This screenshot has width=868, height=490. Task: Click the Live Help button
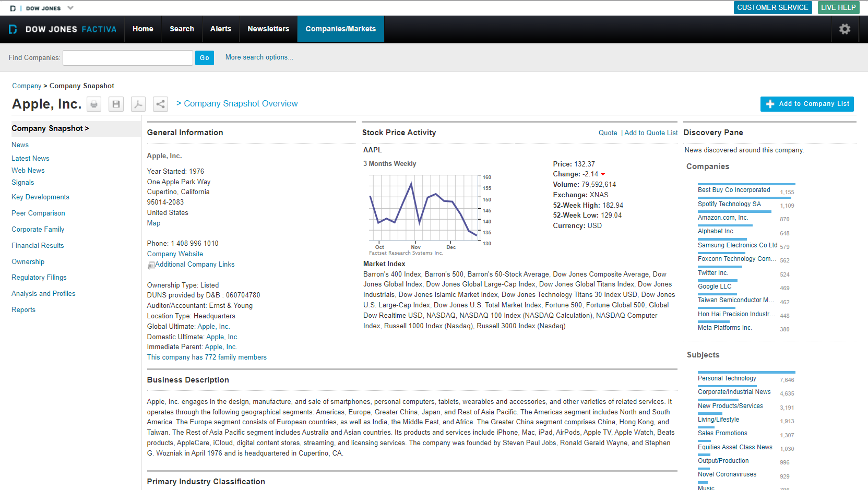pyautogui.click(x=838, y=7)
